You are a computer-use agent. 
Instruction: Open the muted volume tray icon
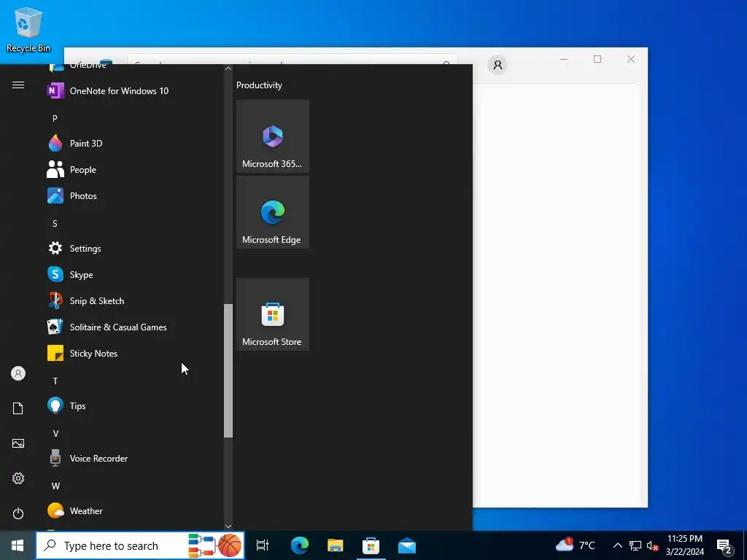click(652, 545)
